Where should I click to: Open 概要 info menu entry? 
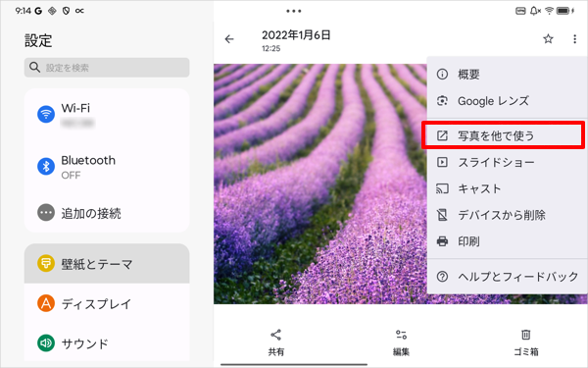[x=507, y=74]
